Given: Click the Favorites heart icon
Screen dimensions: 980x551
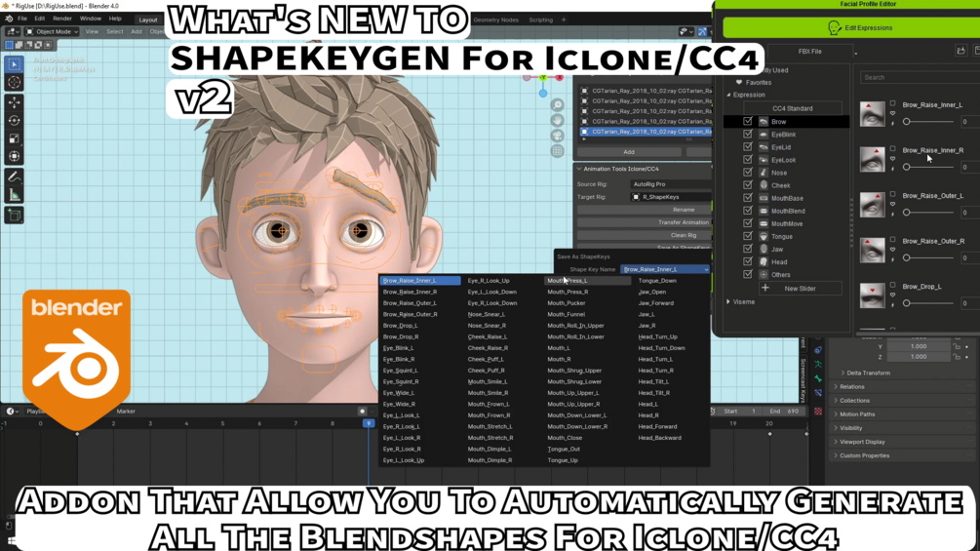Looking at the screenshot, I should click(739, 82).
